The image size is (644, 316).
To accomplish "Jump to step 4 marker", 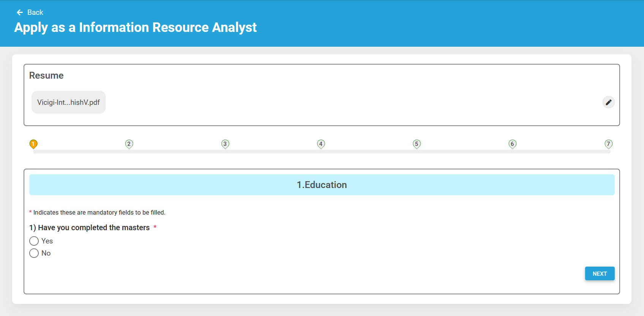I will pos(321,144).
